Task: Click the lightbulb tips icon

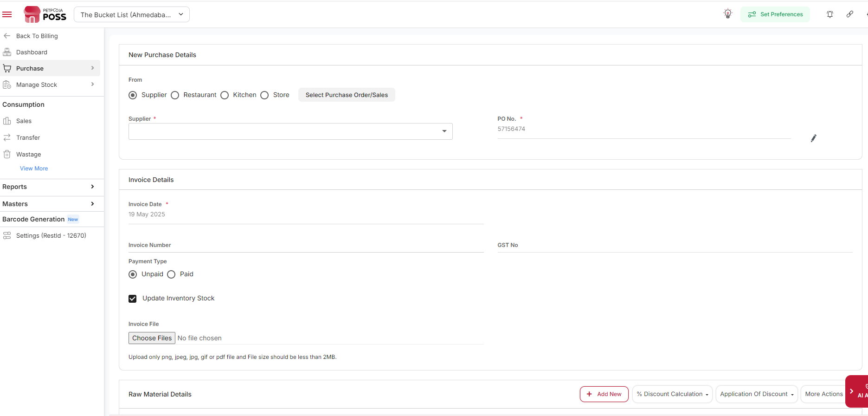Action: pyautogui.click(x=728, y=14)
